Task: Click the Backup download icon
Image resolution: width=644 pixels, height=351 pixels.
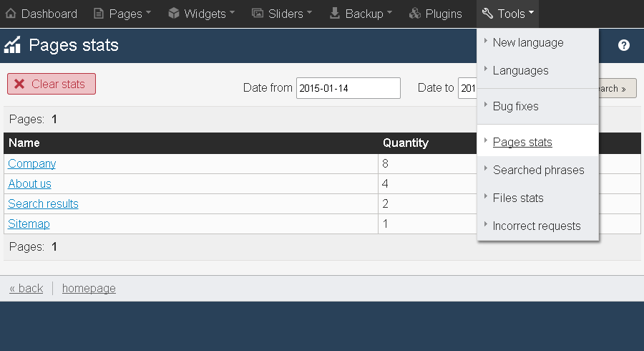Action: point(335,14)
